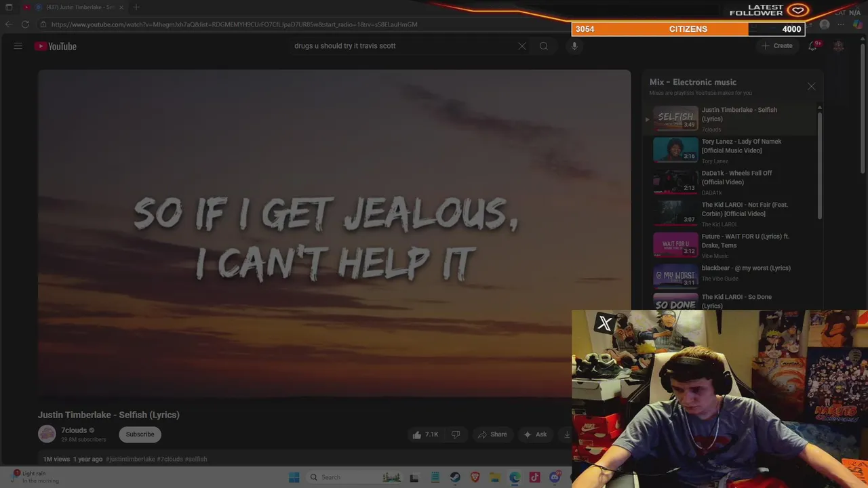This screenshot has height=488, width=868.
Task: Click the Vibe Music channel name
Action: click(x=715, y=256)
